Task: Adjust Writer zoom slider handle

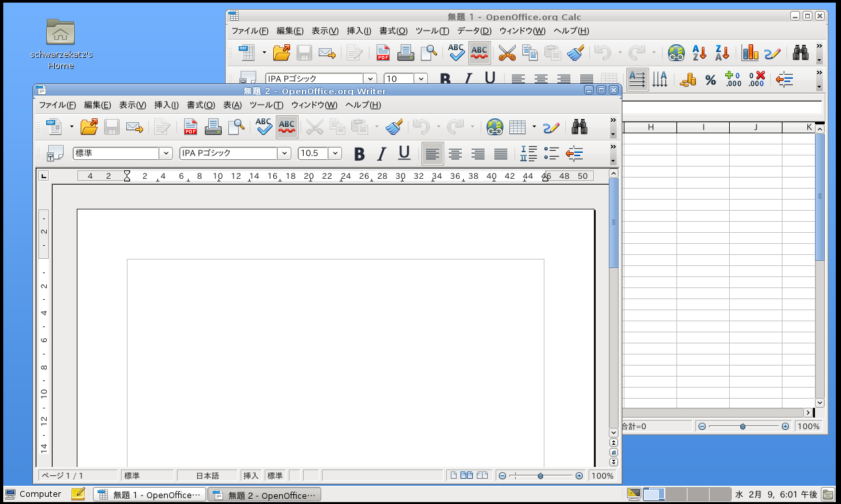Action: point(541,476)
